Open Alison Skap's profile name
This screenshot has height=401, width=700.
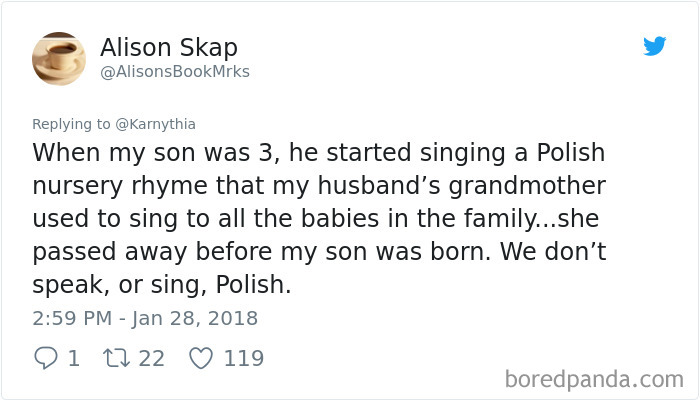click(169, 46)
